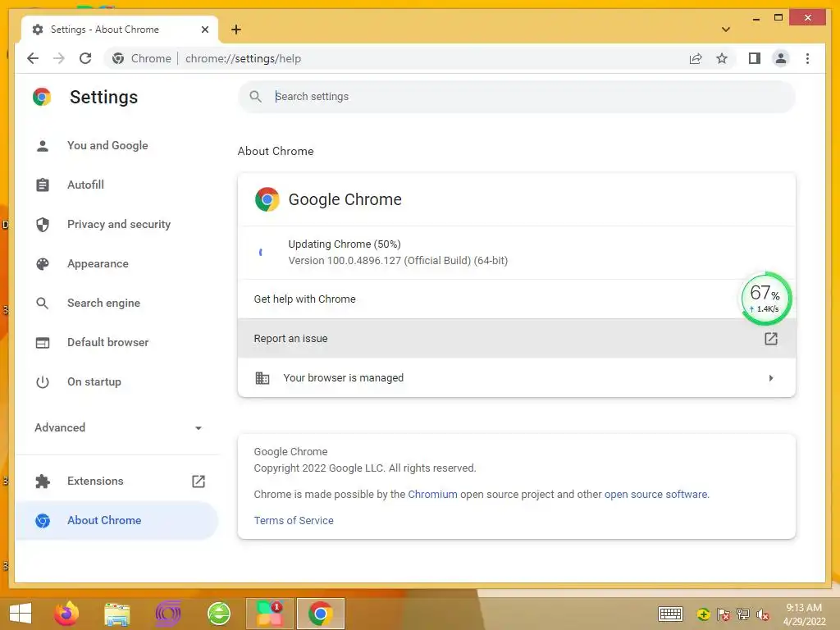Open the side panel icon
The height and width of the screenshot is (630, 840).
coord(755,58)
